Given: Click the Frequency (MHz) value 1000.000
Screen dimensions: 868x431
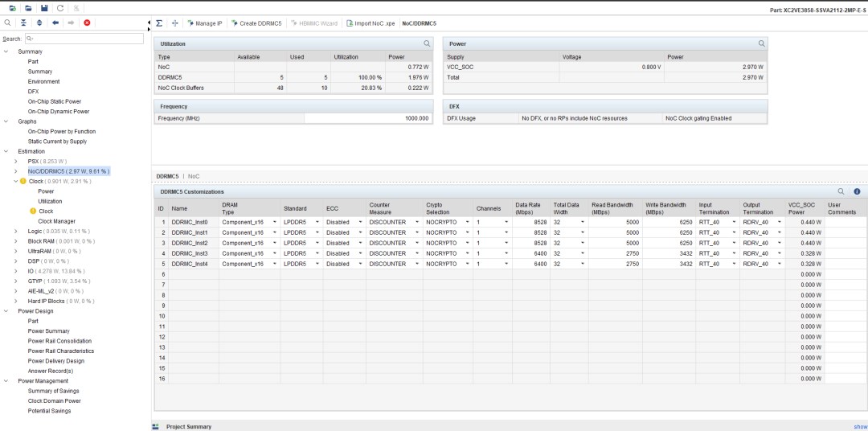Looking at the screenshot, I should coord(368,118).
